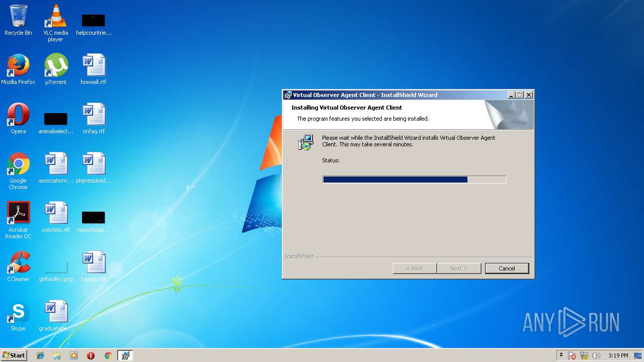
Task: Minimize the InstallShield Wizard window
Action: pyautogui.click(x=512, y=95)
